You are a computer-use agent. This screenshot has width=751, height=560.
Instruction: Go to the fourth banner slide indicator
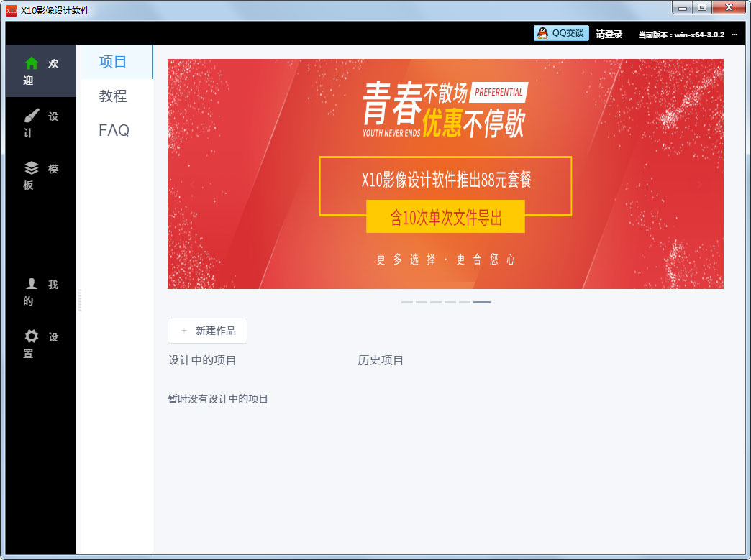[450, 303]
